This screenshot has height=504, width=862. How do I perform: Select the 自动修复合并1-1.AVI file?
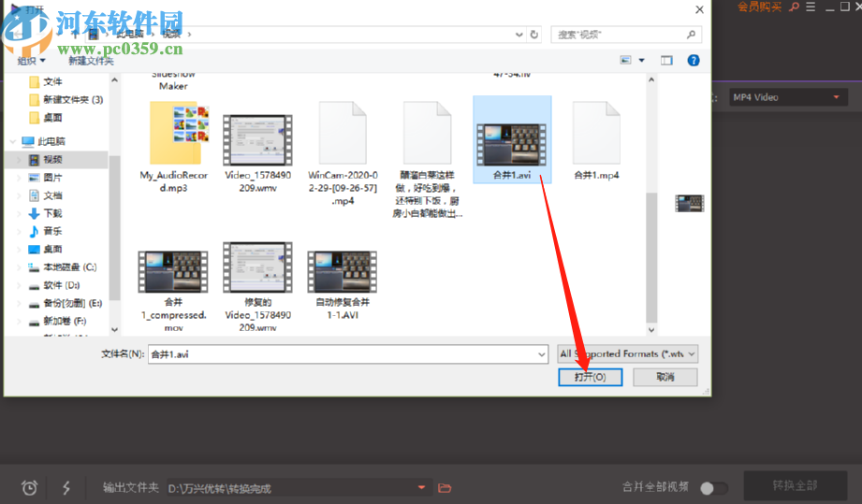[x=343, y=284]
